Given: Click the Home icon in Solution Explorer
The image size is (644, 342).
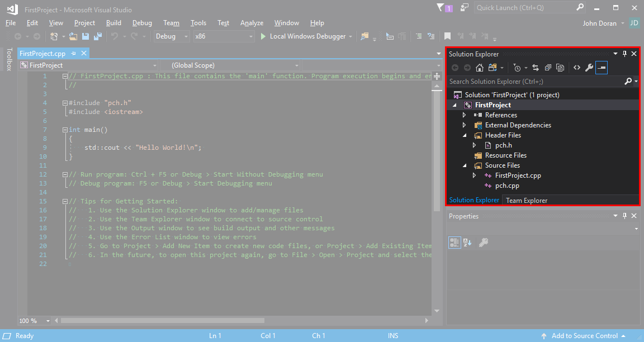Looking at the screenshot, I should point(480,68).
